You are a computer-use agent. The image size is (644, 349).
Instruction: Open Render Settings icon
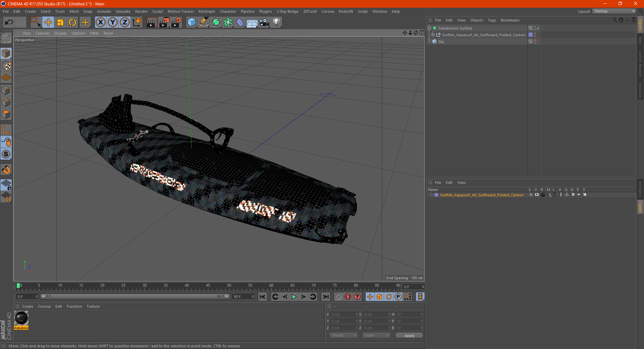click(x=176, y=22)
